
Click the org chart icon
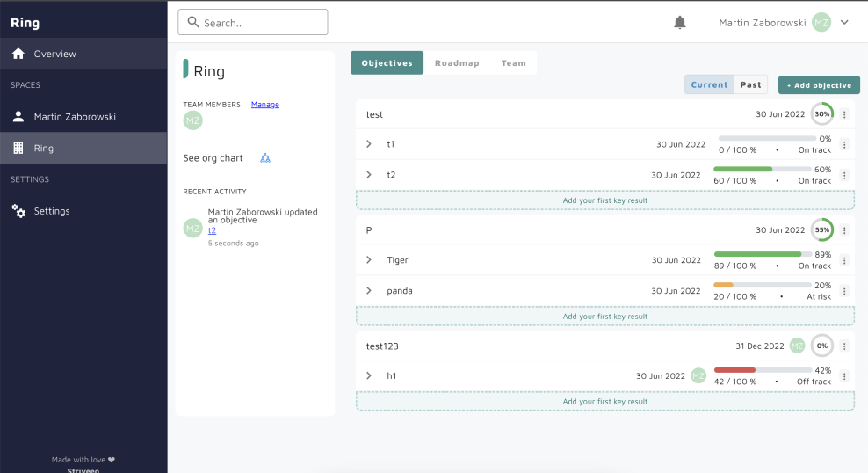[x=265, y=158]
